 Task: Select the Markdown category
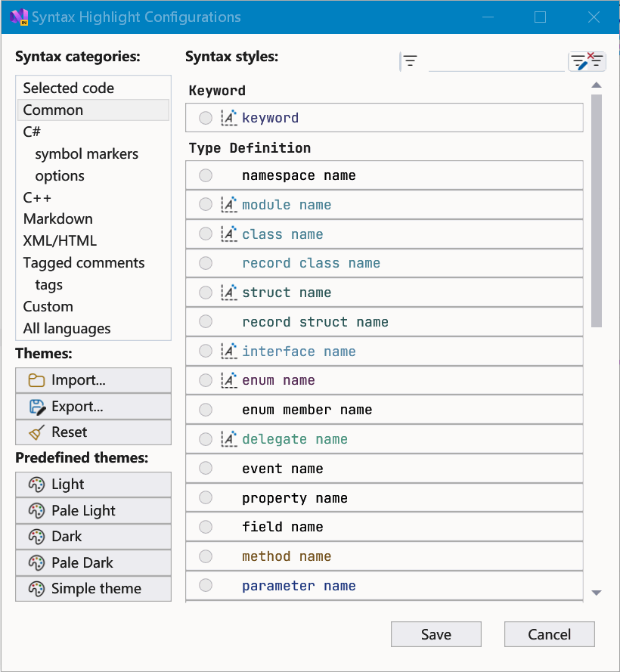click(93, 219)
